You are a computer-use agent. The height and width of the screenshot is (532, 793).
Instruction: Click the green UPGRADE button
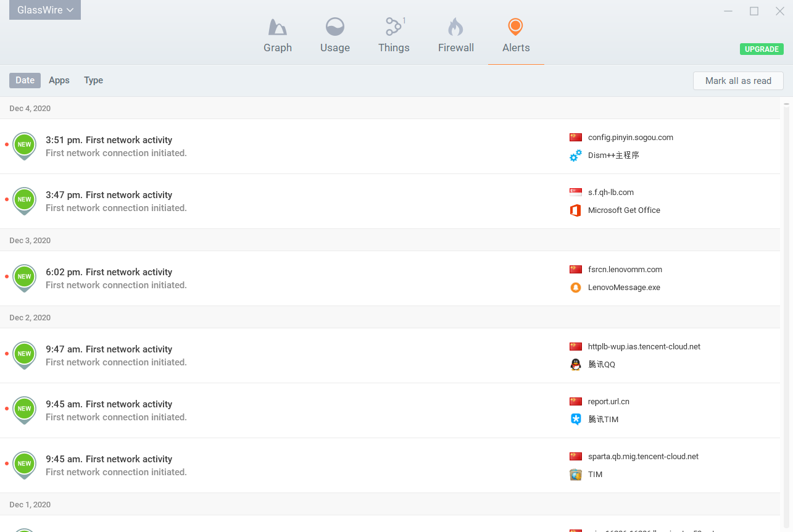pyautogui.click(x=762, y=49)
